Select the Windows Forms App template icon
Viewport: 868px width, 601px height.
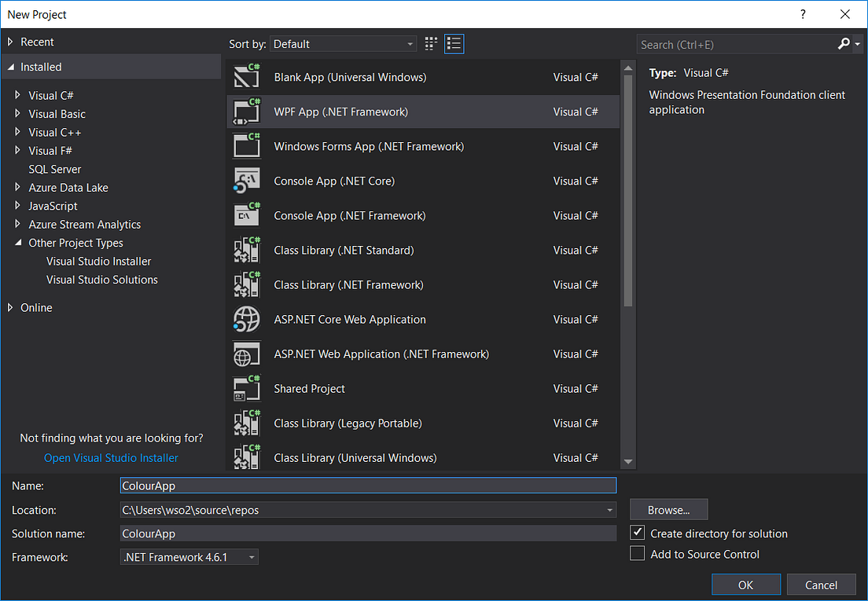coord(247,146)
